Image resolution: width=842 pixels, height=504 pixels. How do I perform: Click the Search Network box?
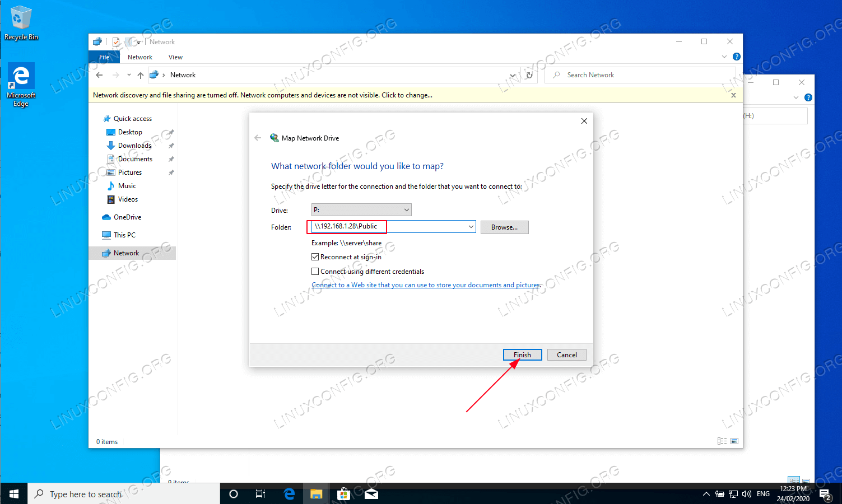click(641, 75)
